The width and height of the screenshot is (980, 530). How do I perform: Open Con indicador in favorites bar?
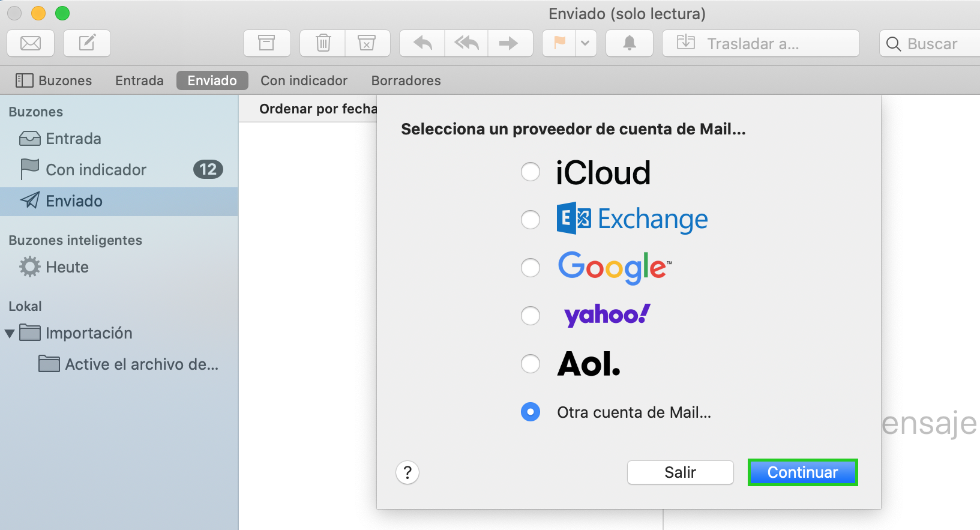pyautogui.click(x=304, y=80)
